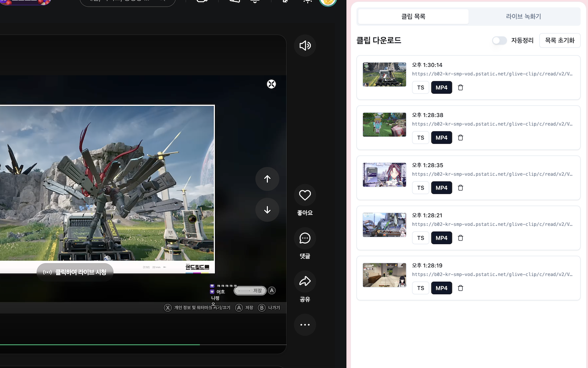
Task: Click the 공유 share arrow icon
Action: 305,281
